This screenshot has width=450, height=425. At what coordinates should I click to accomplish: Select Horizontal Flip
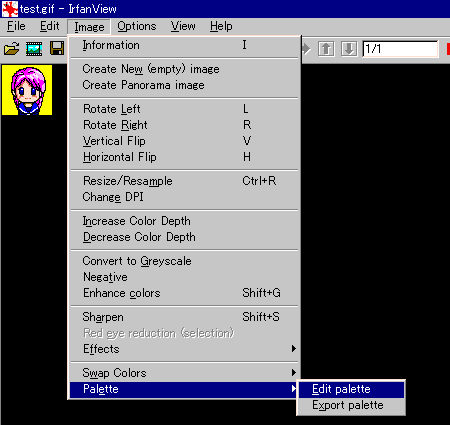[x=184, y=157]
